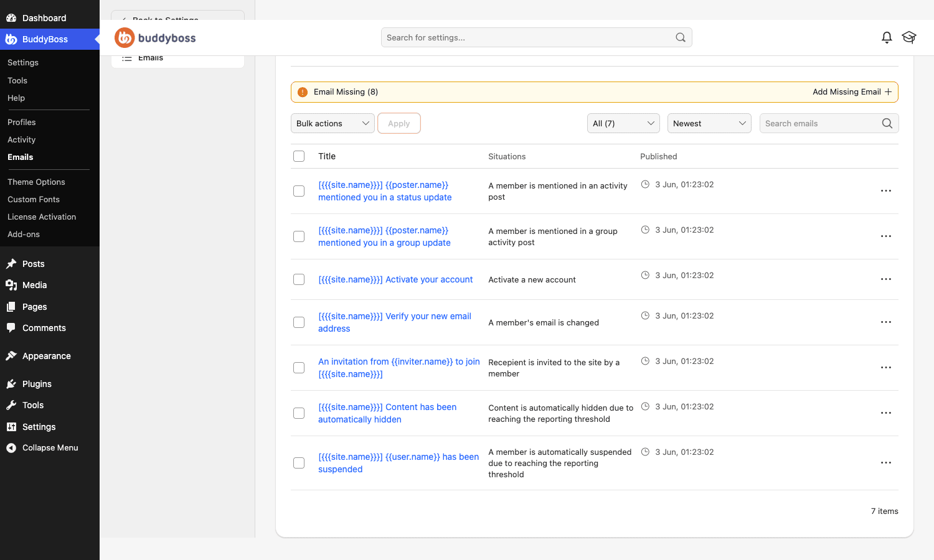The width and height of the screenshot is (934, 560).
Task: Focus the Search for settings field
Action: 536,37
